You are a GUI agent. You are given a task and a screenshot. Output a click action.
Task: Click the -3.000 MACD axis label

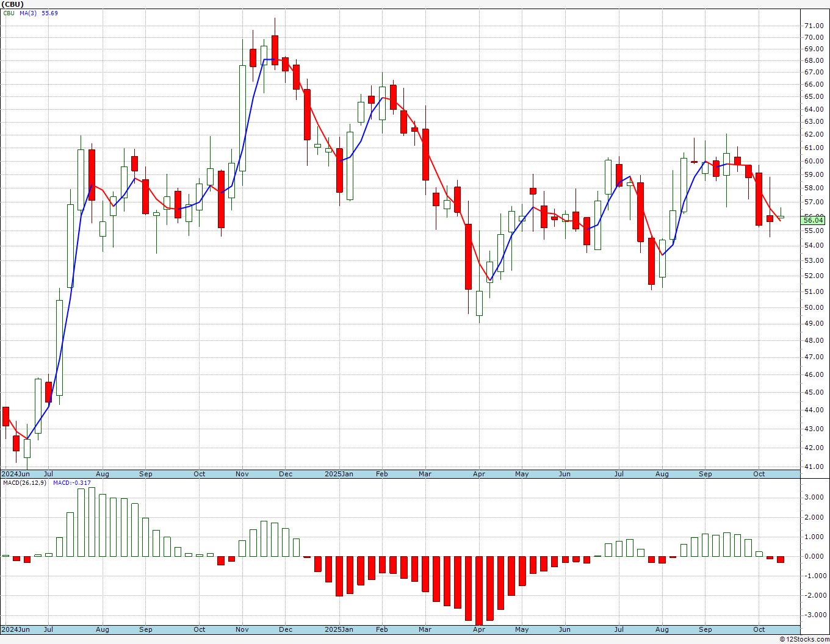(814, 615)
